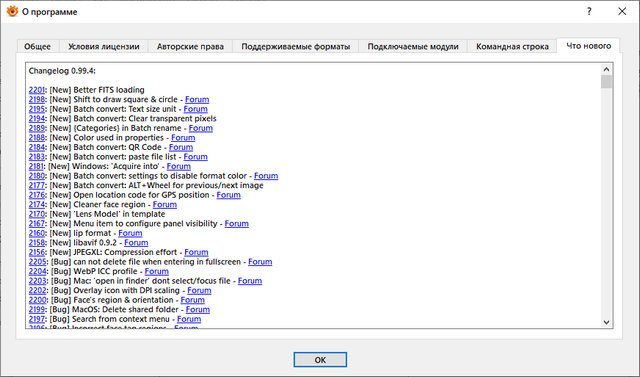The width and height of the screenshot is (640, 377).
Task: Open issue link 2158
Action: point(37,243)
